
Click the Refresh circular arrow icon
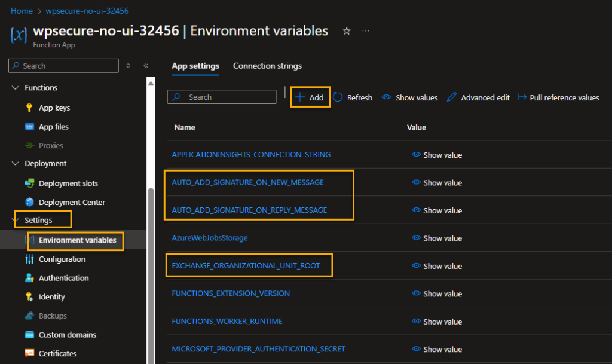tap(338, 97)
